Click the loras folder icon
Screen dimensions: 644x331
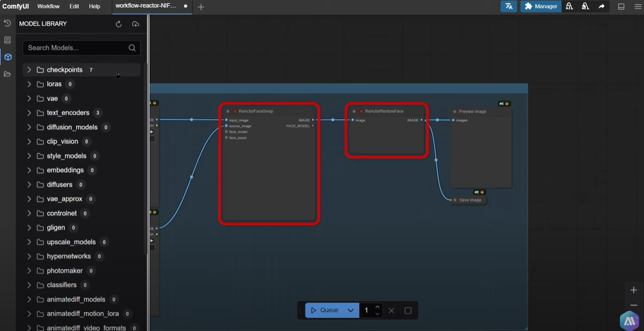40,84
